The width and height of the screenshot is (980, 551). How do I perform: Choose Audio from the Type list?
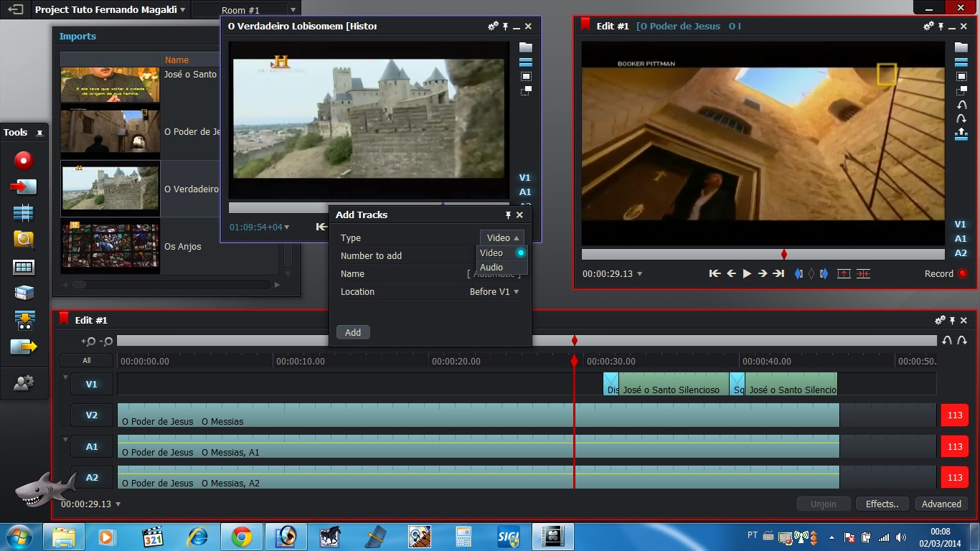click(502, 268)
